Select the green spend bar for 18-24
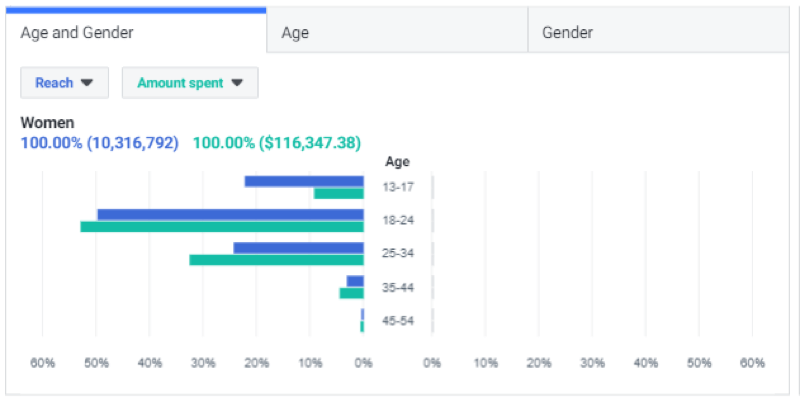This screenshot has width=800, height=402. (221, 227)
